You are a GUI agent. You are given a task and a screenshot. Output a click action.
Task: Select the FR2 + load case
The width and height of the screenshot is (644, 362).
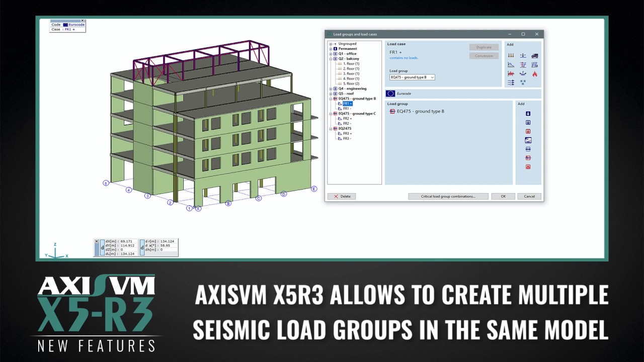click(348, 119)
